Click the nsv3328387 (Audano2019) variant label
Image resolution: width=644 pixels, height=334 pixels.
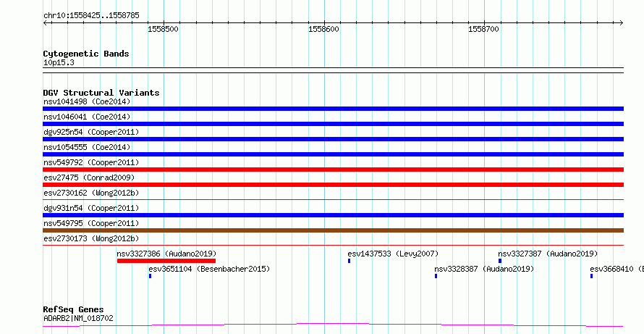pyautogui.click(x=484, y=269)
